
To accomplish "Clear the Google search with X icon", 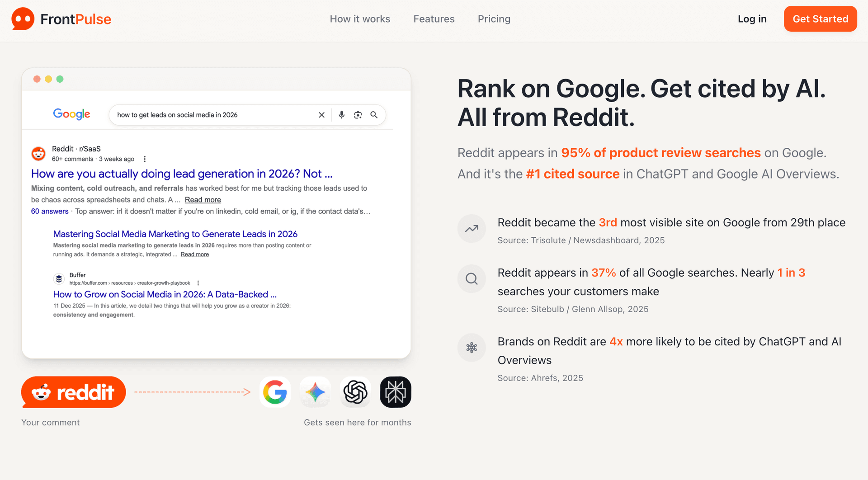I will pyautogui.click(x=321, y=115).
